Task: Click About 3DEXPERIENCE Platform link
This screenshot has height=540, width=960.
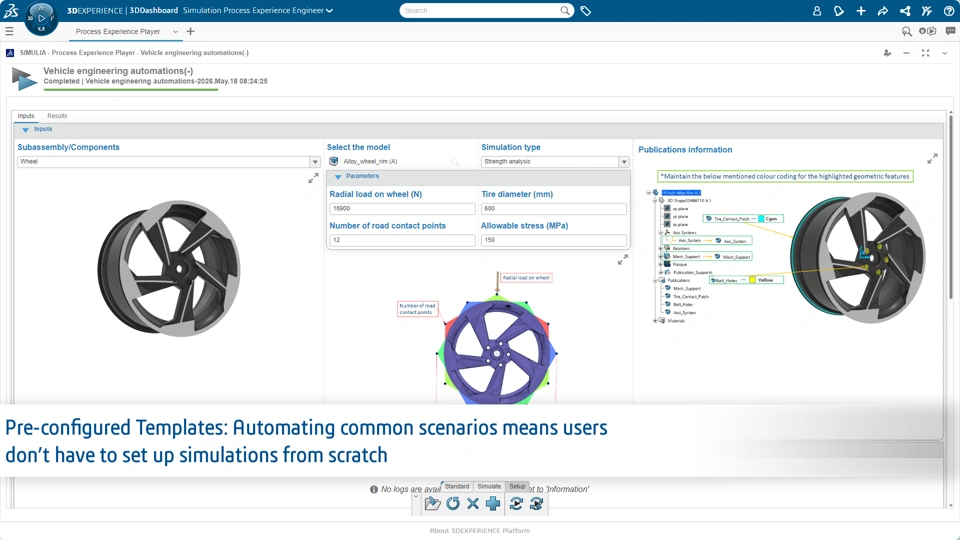Action: click(x=479, y=531)
